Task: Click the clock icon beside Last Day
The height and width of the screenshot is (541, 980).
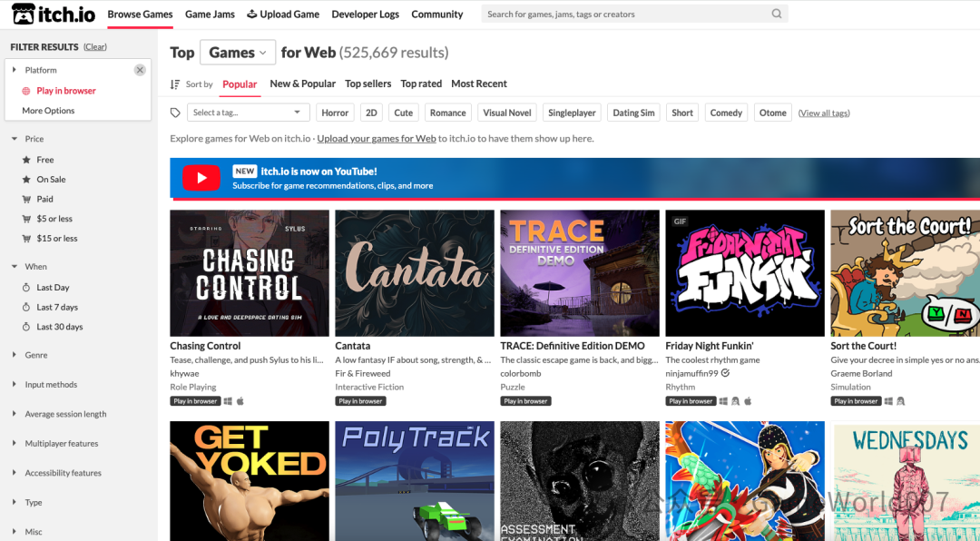Action: coord(26,287)
